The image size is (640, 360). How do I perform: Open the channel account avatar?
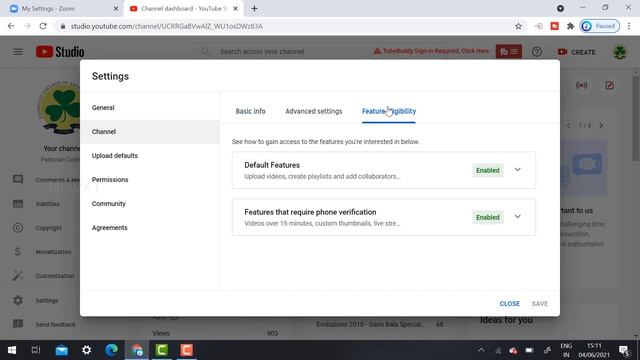click(x=620, y=52)
